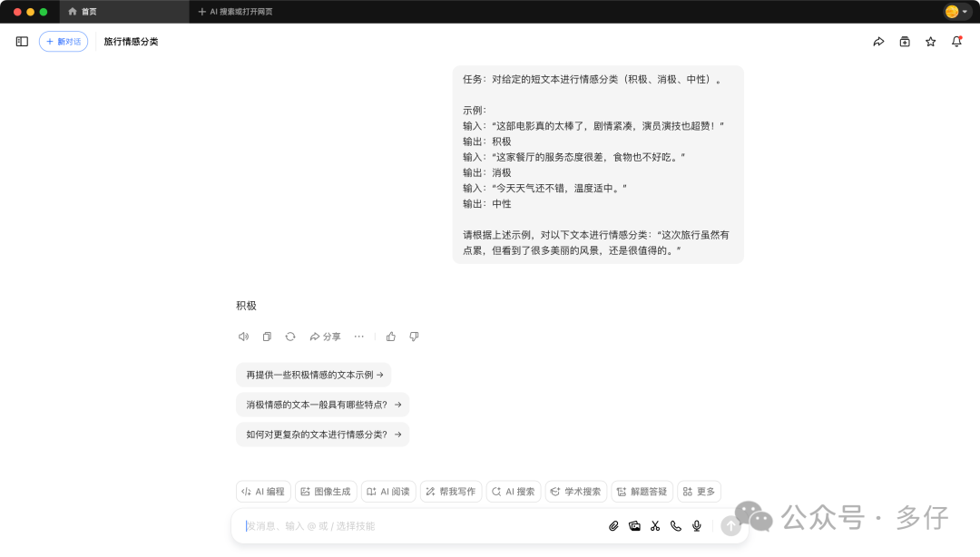Click the user prompt message bubble
This screenshot has height=557, width=980.
[598, 165]
